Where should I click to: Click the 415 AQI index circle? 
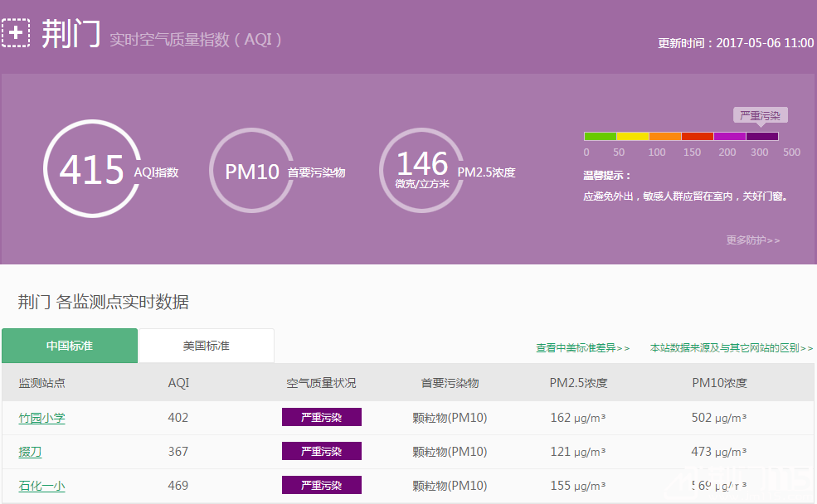(91, 169)
